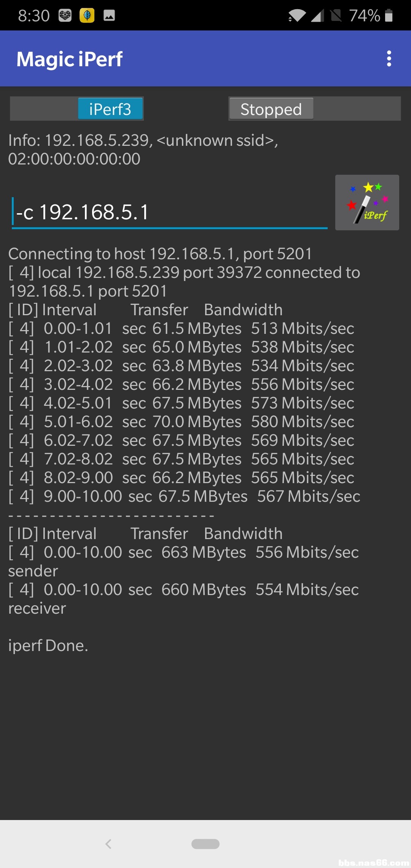Open the three-dot overflow menu
The height and width of the screenshot is (868, 411).
point(389,59)
